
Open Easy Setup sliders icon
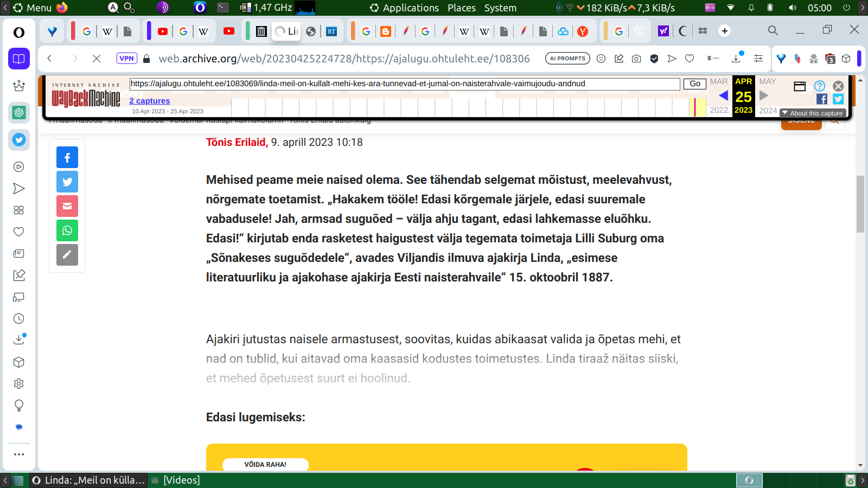tap(758, 59)
